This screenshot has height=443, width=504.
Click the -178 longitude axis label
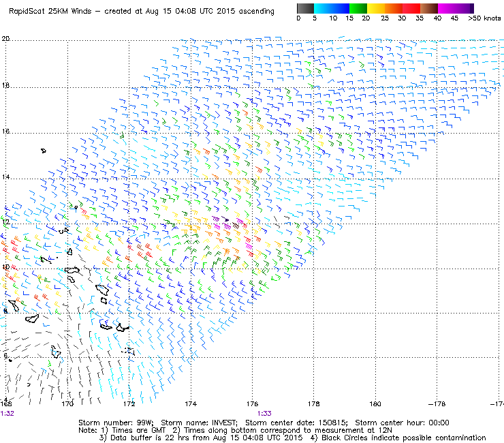437,403
